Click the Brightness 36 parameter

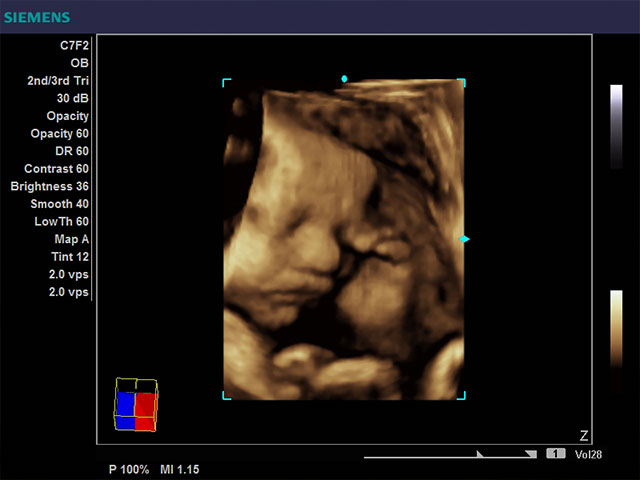click(x=49, y=187)
